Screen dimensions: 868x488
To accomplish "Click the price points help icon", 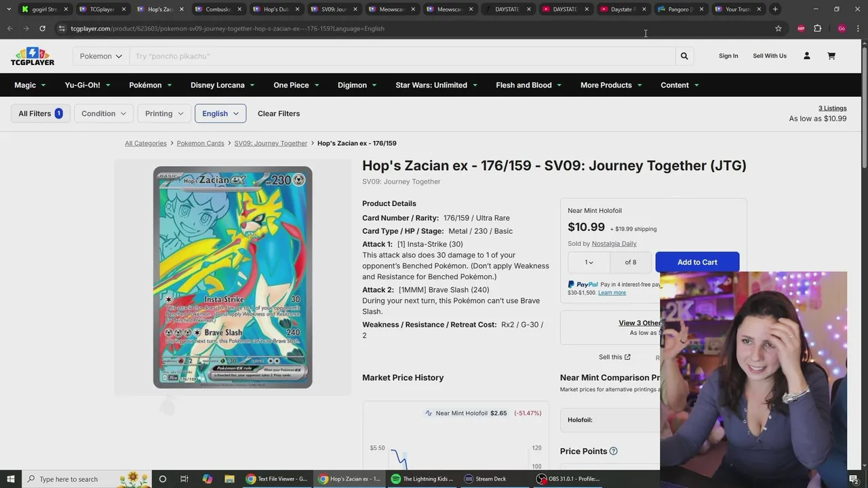I will [614, 451].
